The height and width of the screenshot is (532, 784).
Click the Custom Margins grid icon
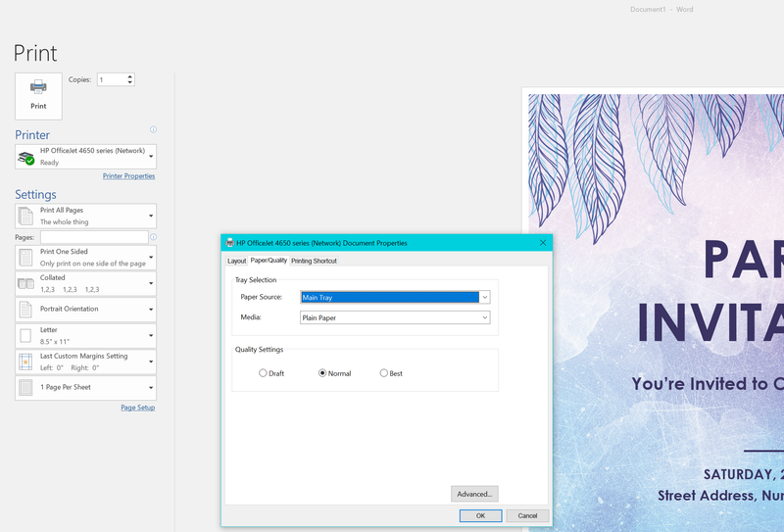point(26,362)
